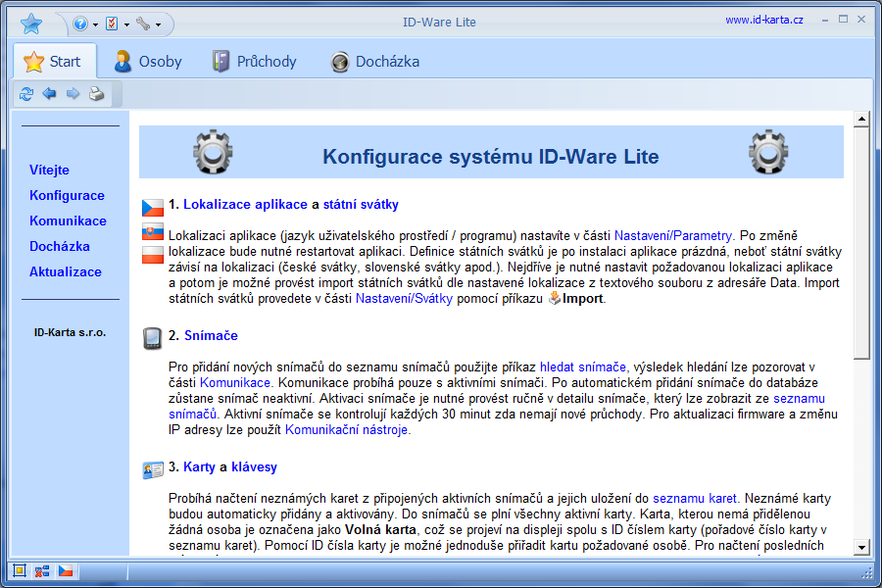Click the Import command icon in text
This screenshot has height=588, width=882.
[555, 298]
